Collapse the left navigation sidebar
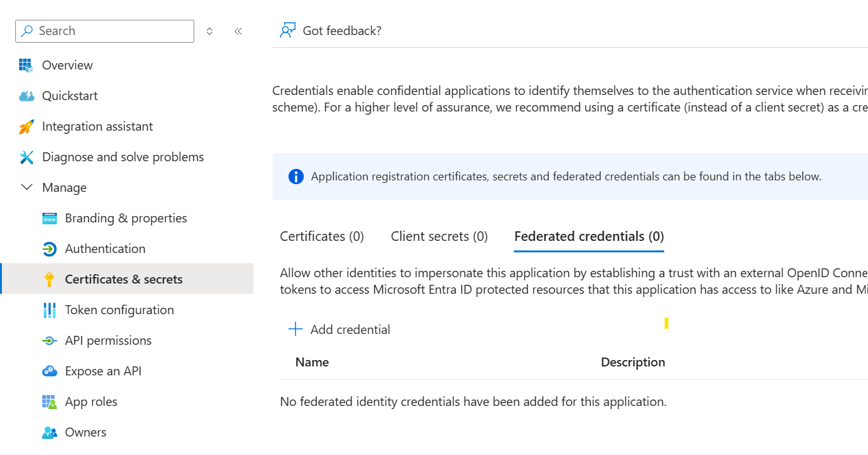This screenshot has height=455, width=868. point(238,31)
